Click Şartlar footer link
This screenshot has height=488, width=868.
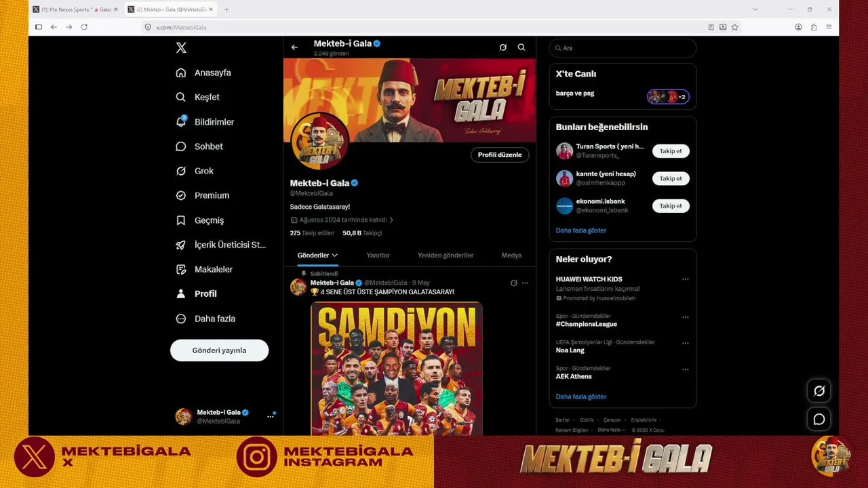click(x=563, y=420)
